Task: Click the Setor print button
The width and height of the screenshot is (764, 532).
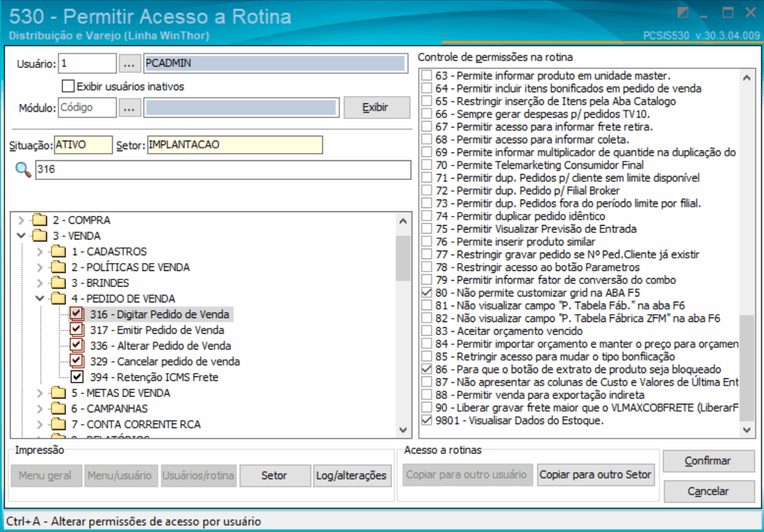Action: (x=275, y=476)
